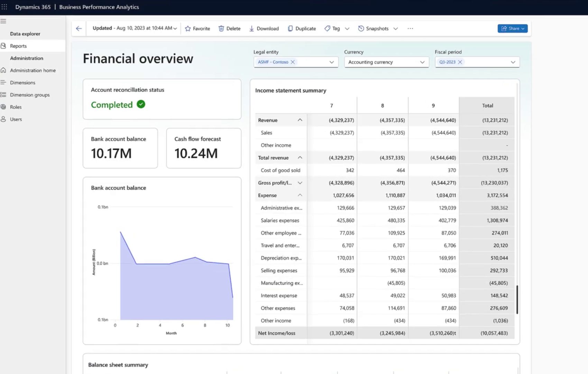
Task: Expand the Gross profit/loss row
Action: pyautogui.click(x=300, y=182)
